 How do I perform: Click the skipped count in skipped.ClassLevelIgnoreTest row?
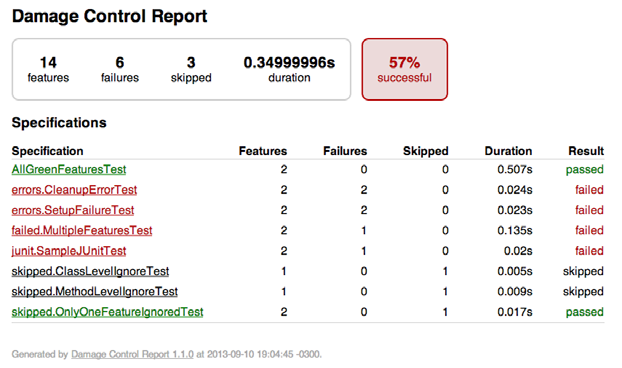point(445,271)
